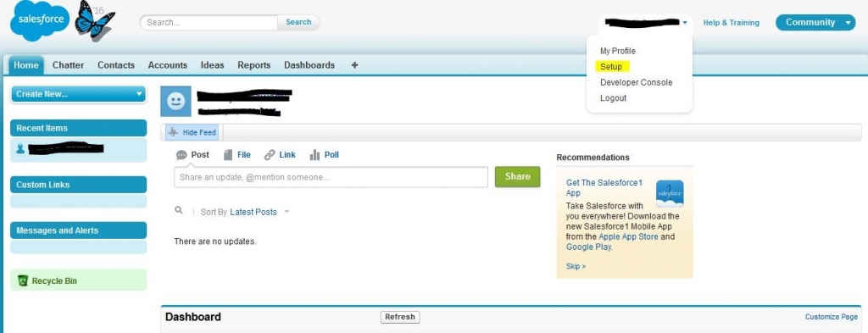Toggle the Hide Feed button
868x333 pixels.
point(192,133)
